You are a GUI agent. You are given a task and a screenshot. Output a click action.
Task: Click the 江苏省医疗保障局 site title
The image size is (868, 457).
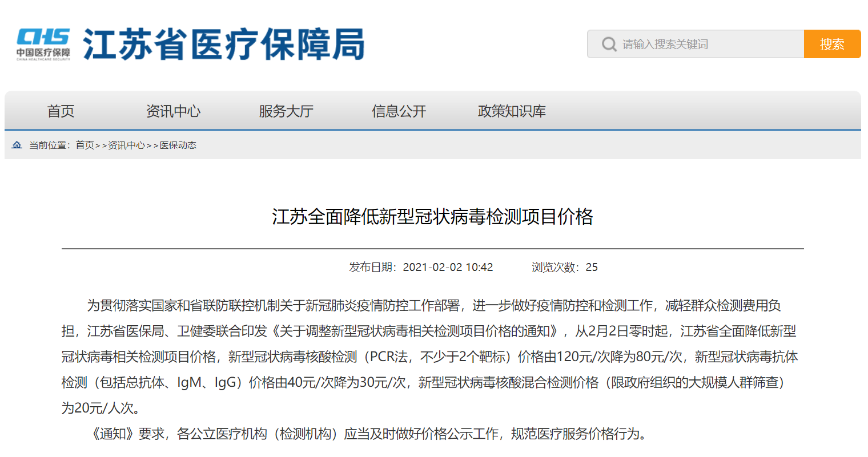point(223,44)
